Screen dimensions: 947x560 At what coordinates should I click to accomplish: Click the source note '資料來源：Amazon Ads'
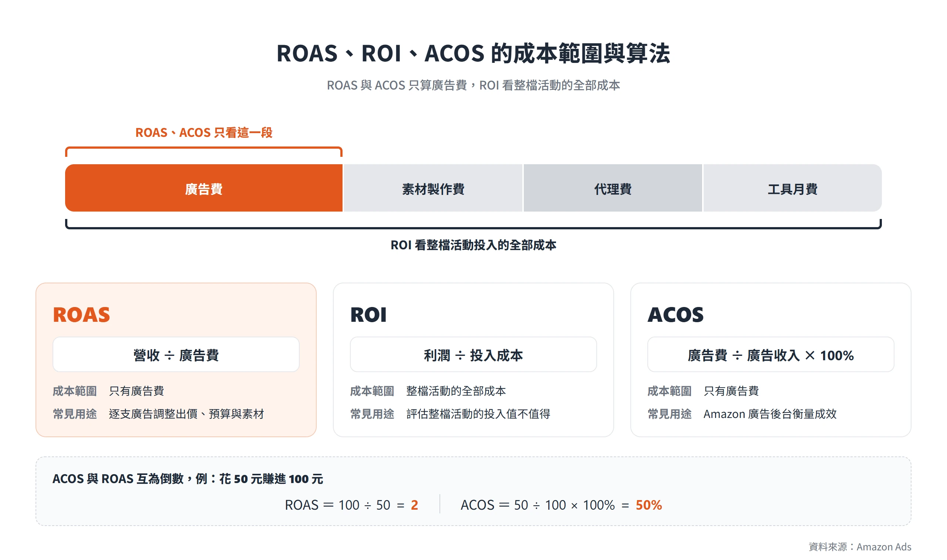860,547
